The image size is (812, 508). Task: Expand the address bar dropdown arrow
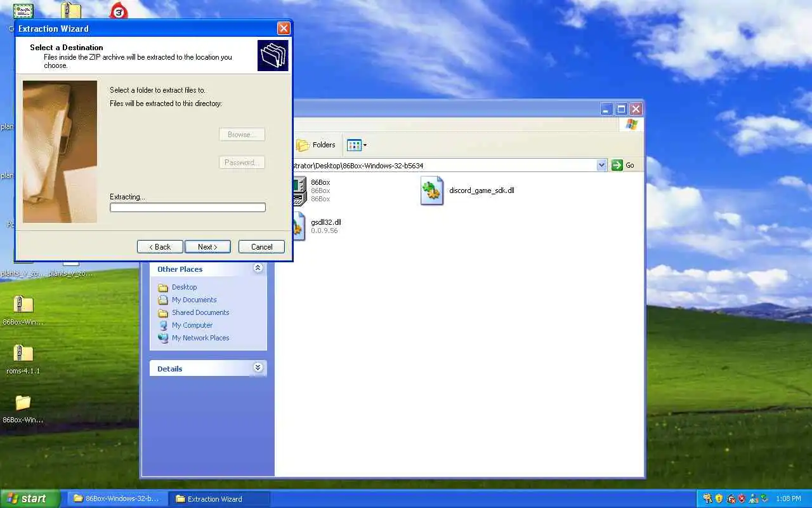coord(601,165)
